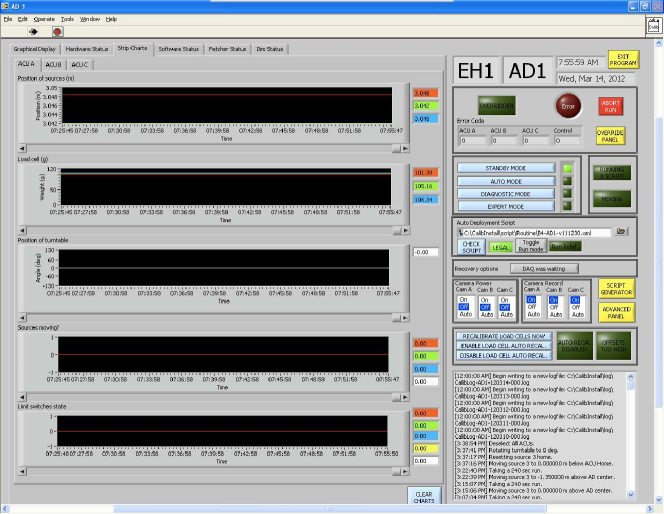
Task: Click the AUTO RECAL DISABLED indicator
Action: click(x=576, y=345)
